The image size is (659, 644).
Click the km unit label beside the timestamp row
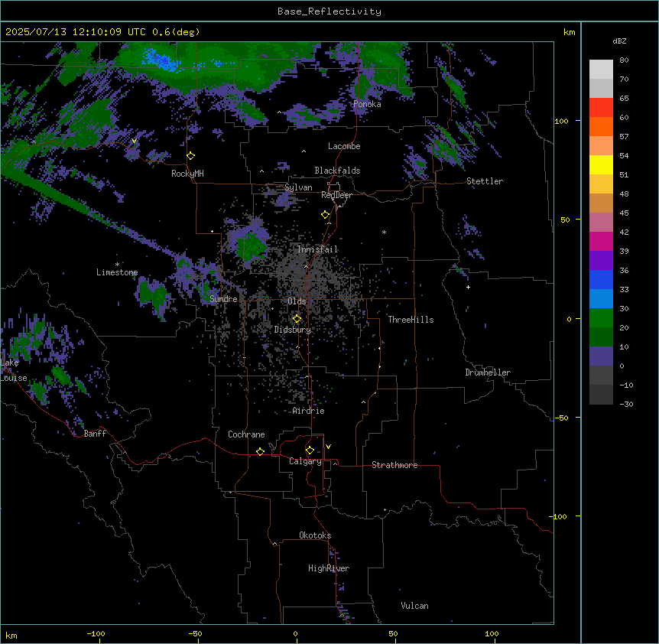[569, 32]
